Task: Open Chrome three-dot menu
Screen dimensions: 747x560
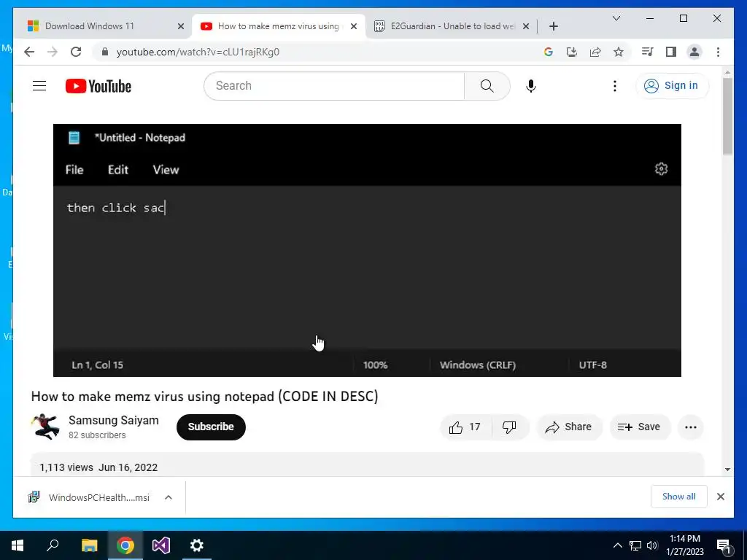Action: 718,52
